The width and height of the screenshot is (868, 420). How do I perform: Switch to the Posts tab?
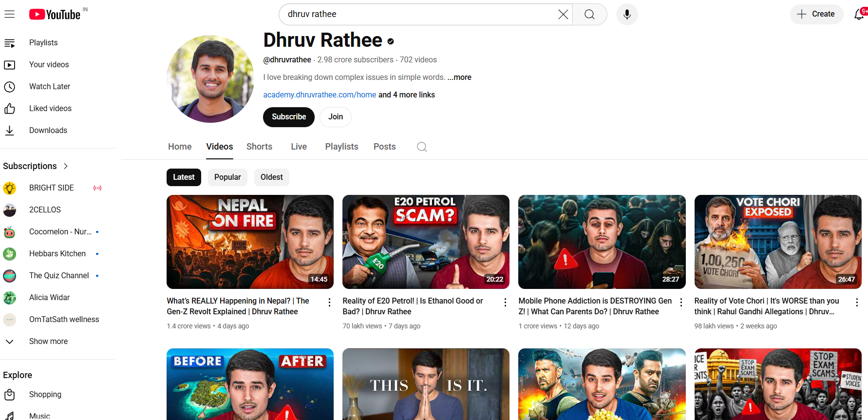(384, 147)
